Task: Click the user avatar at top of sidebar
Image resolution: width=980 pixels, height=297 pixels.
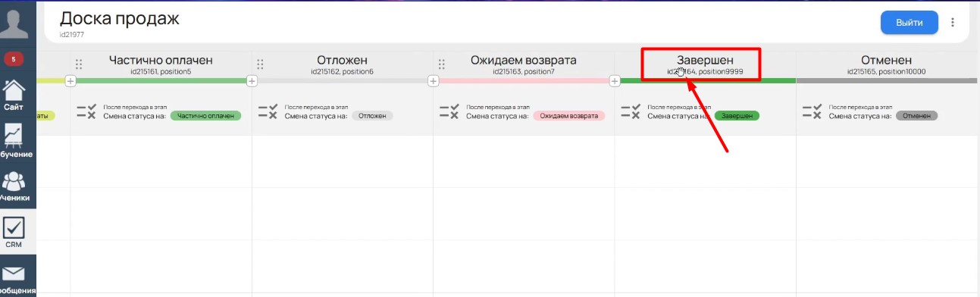Action: (17, 19)
